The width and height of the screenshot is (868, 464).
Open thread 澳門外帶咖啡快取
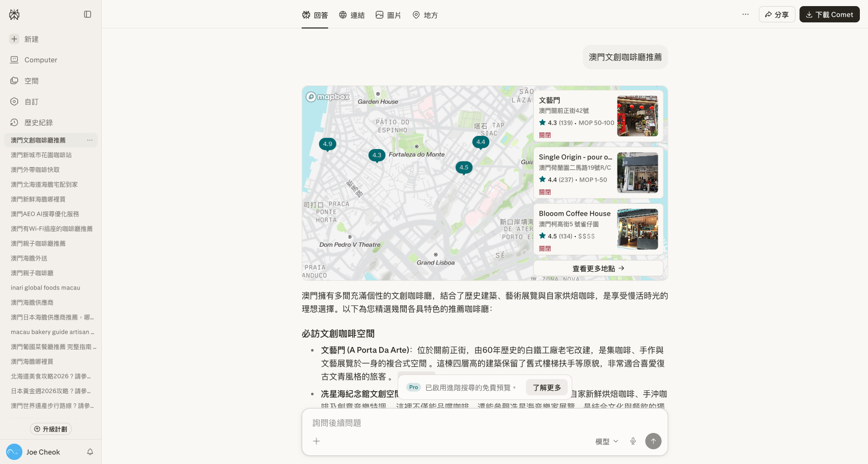click(x=51, y=170)
